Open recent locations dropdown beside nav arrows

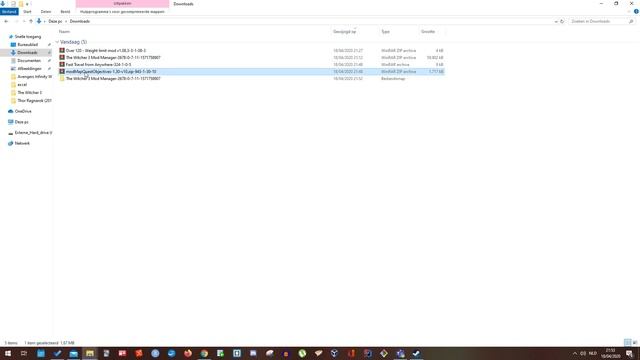24,21
